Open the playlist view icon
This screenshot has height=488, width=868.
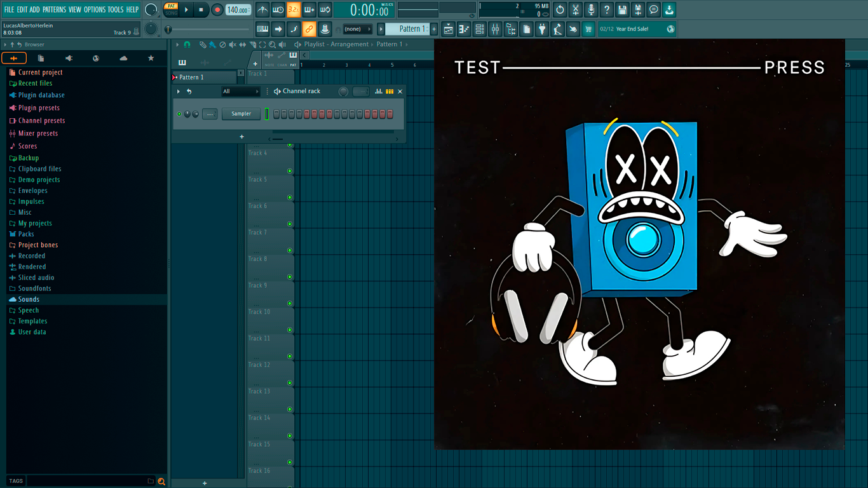click(449, 29)
